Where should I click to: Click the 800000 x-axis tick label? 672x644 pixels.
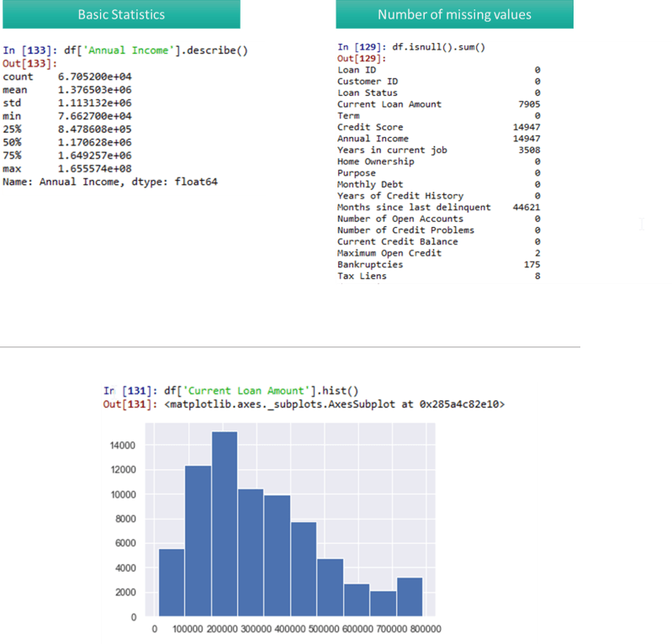coord(426,629)
